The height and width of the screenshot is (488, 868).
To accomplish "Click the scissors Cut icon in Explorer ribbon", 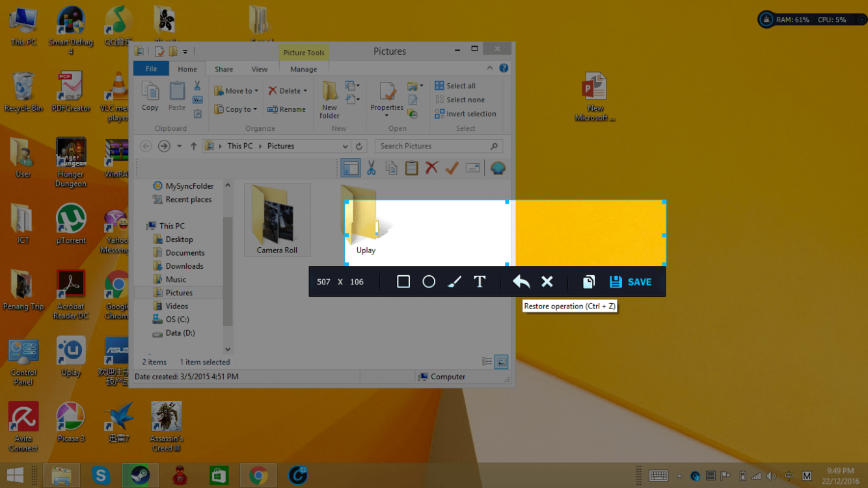I will click(x=197, y=86).
